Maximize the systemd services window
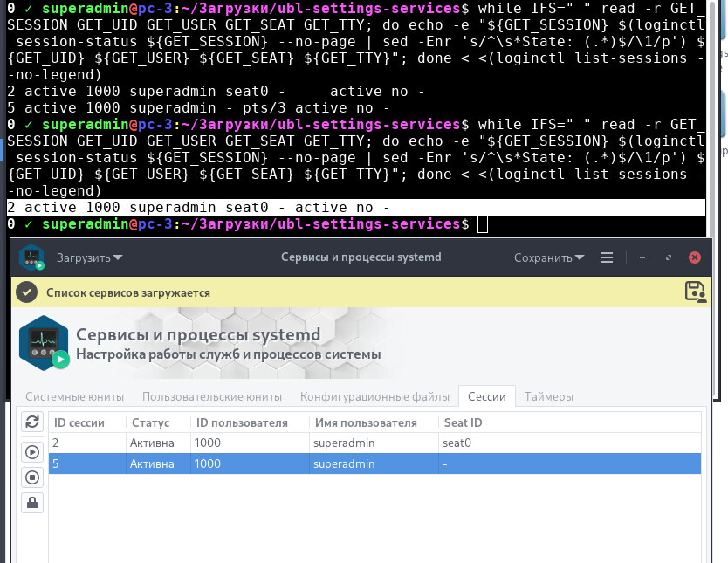 coord(669,257)
